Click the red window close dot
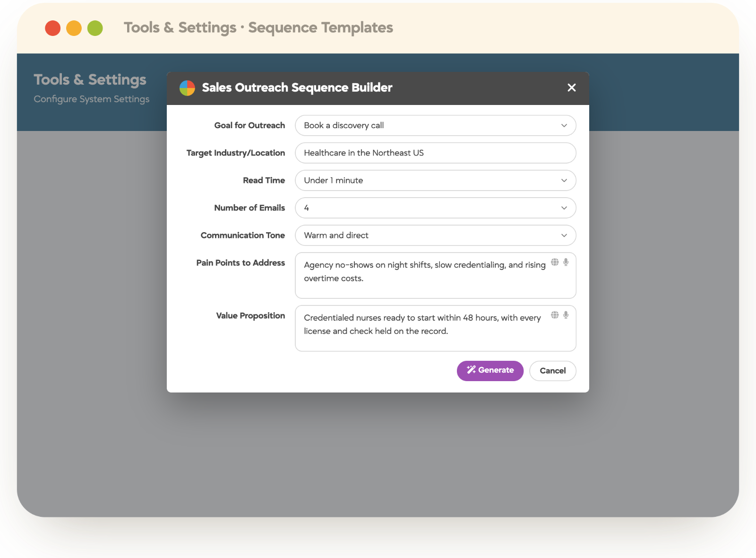 [x=53, y=28]
